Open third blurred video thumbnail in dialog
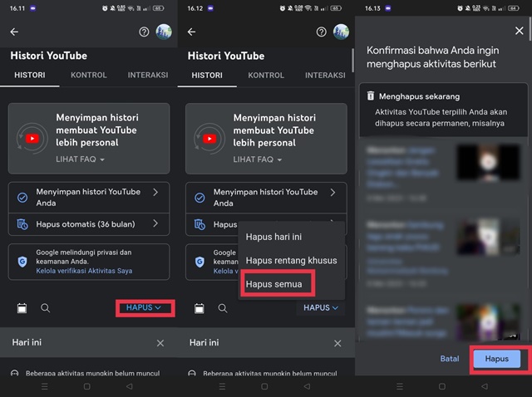This screenshot has height=397, width=532. 488,322
